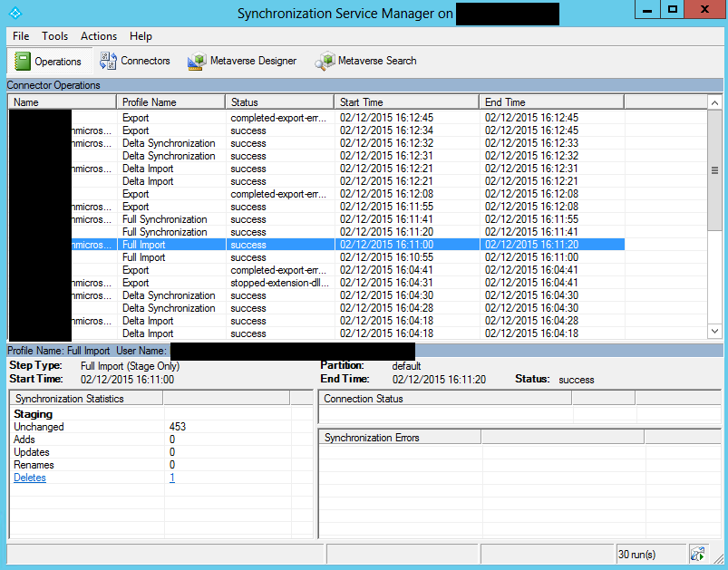Select the Export run started 16:11:55
Screen dimensions: 728x570
[x=316, y=207]
